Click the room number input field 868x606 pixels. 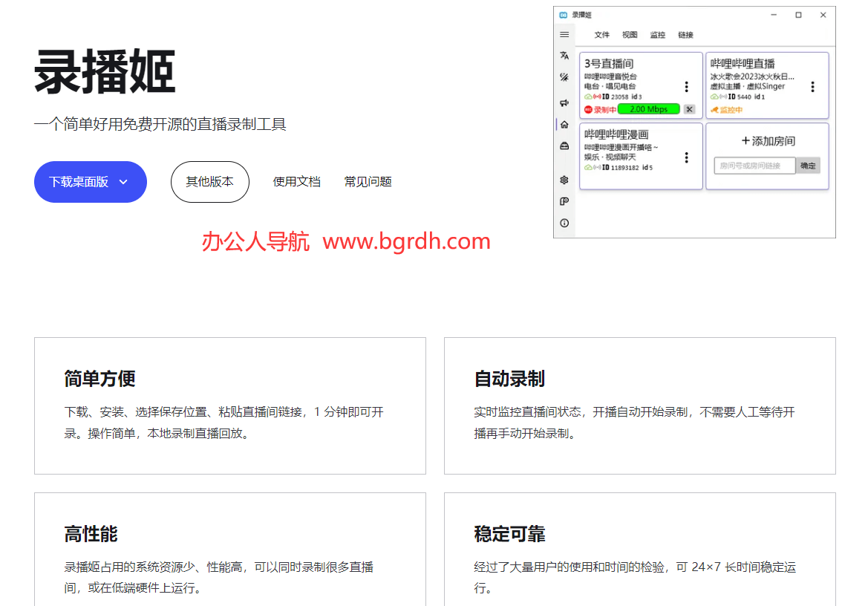point(754,166)
